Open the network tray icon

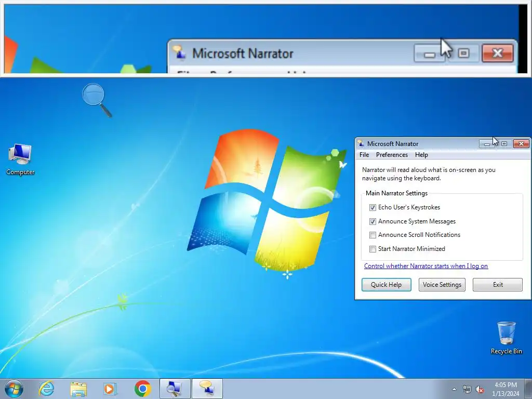(x=467, y=389)
